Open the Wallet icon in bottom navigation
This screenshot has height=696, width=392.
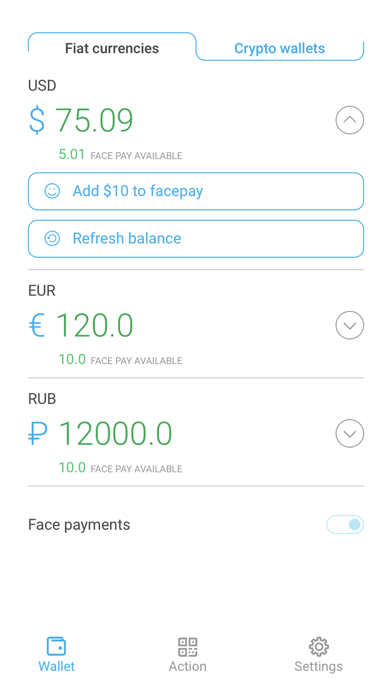coord(56,646)
